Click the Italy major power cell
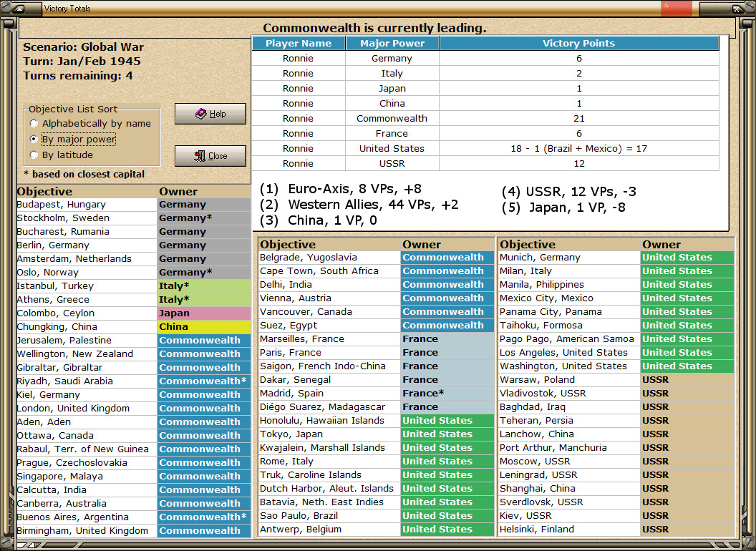The height and width of the screenshot is (551, 756). 392,73
